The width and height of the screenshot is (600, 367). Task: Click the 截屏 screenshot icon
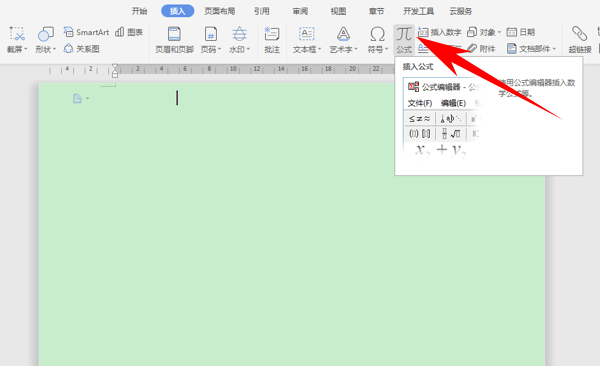(x=17, y=34)
